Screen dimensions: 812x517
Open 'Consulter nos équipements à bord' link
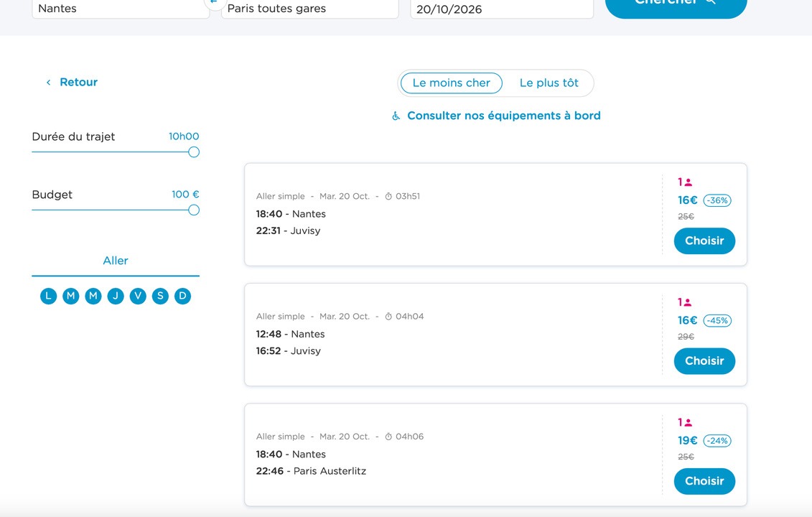point(503,116)
